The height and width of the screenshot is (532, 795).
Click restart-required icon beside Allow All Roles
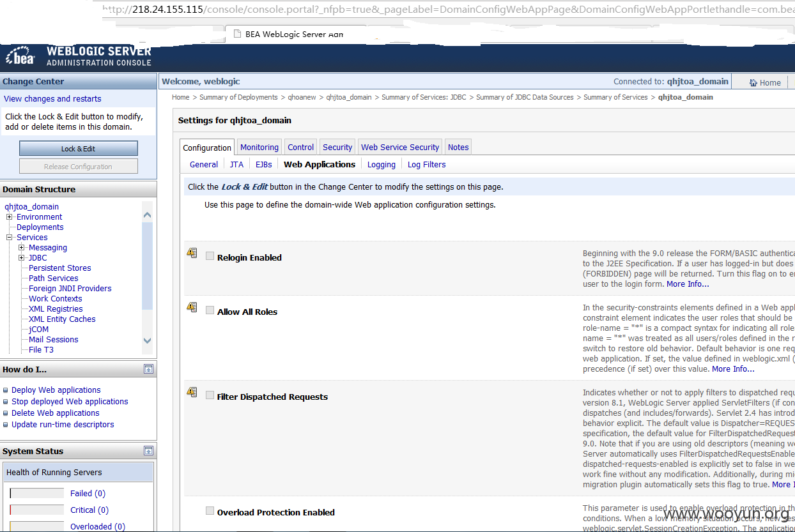[x=192, y=307]
